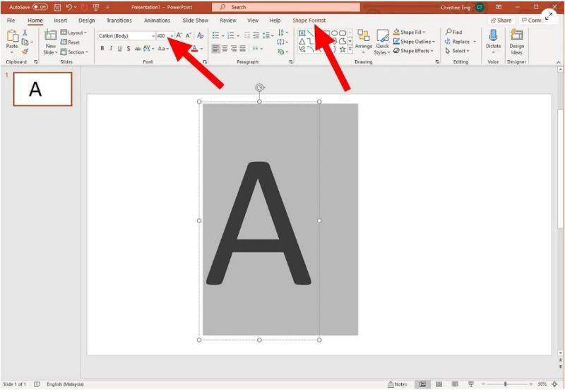Open the Layout dropdown

coord(74,32)
